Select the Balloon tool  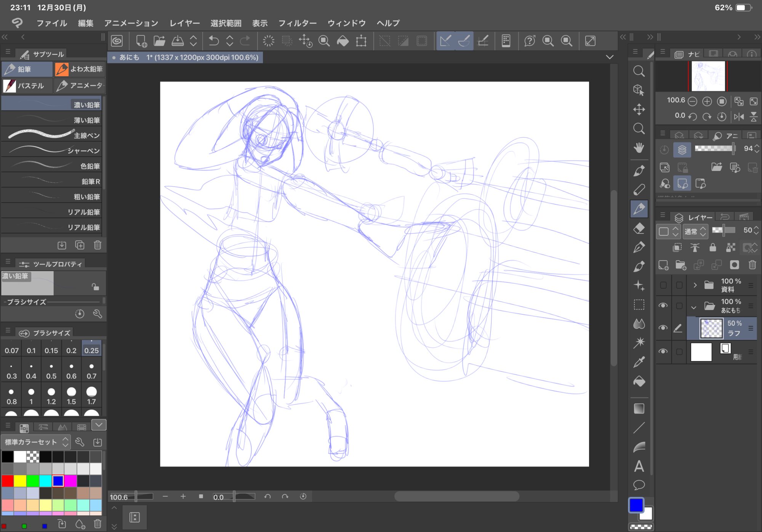(639, 485)
